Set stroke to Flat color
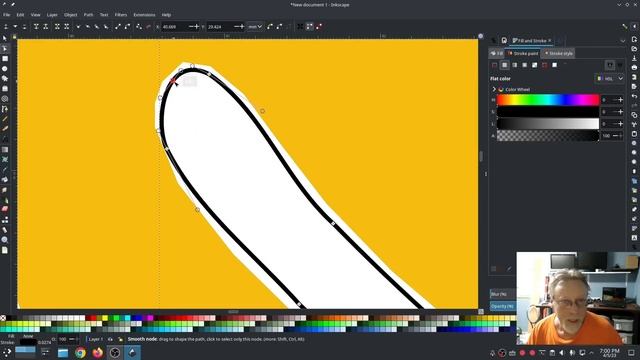 click(504, 65)
